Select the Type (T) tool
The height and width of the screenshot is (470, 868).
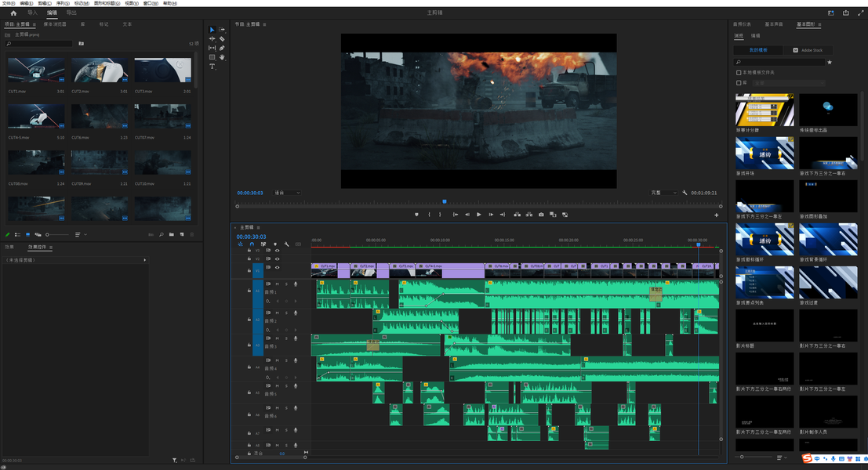[x=212, y=67]
